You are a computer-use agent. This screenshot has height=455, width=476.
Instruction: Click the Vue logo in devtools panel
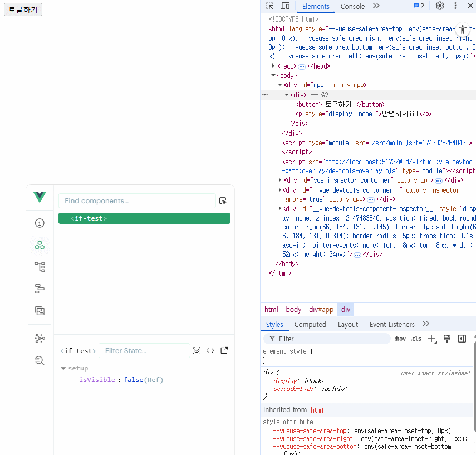40,197
